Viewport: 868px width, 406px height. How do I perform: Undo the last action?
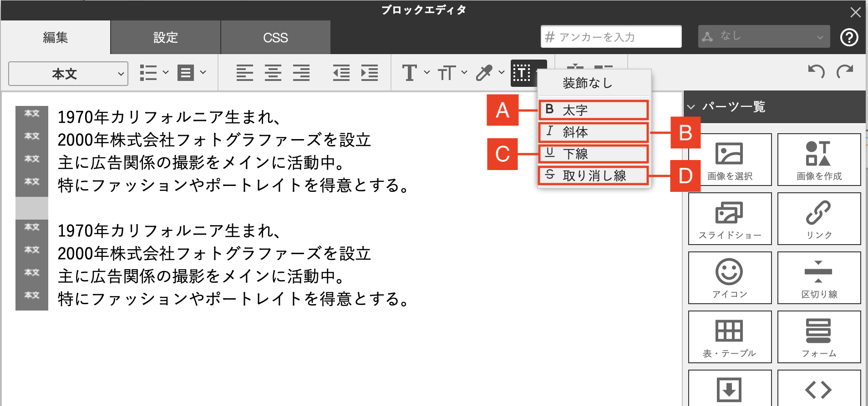pos(816,71)
